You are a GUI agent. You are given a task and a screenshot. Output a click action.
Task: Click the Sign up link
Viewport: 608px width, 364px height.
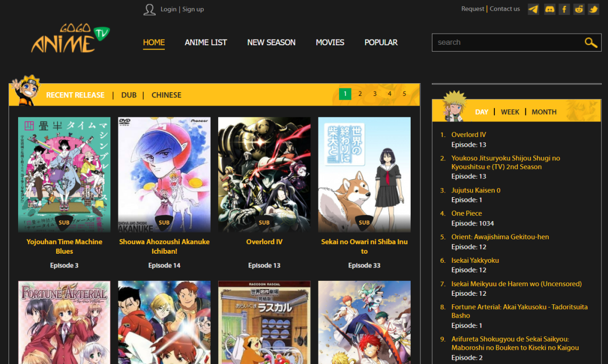point(193,9)
